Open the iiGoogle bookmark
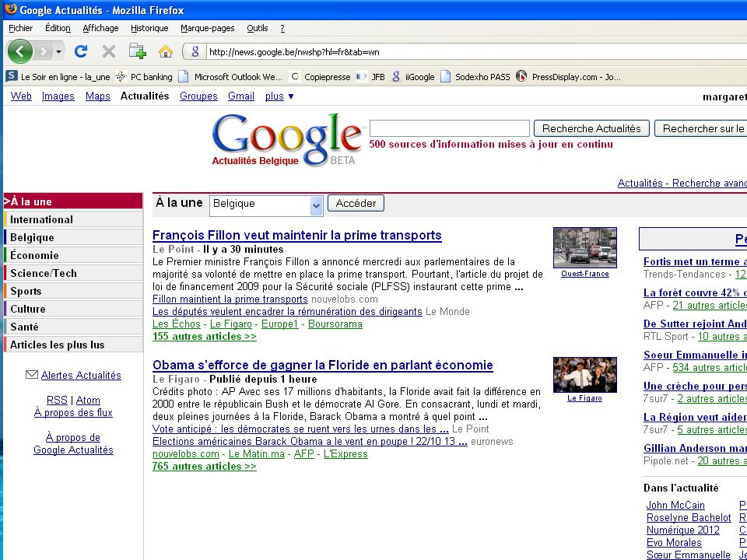The height and width of the screenshot is (560, 747). [413, 77]
